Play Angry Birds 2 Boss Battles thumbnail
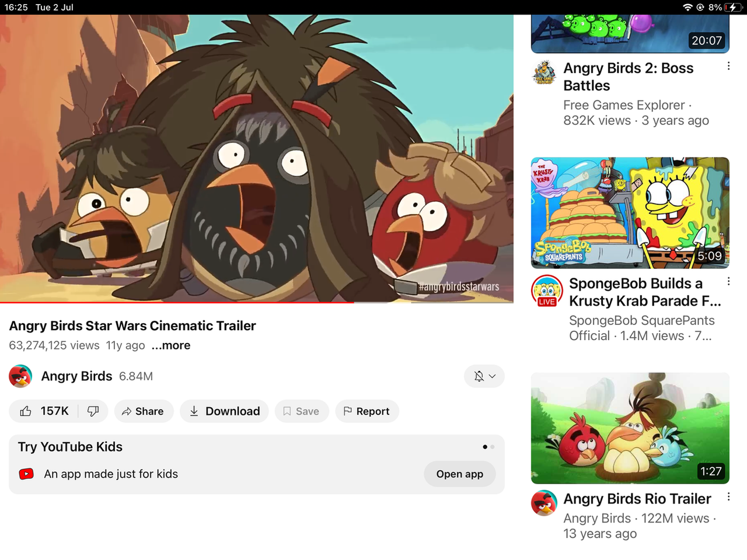The width and height of the screenshot is (747, 560). coord(630,34)
